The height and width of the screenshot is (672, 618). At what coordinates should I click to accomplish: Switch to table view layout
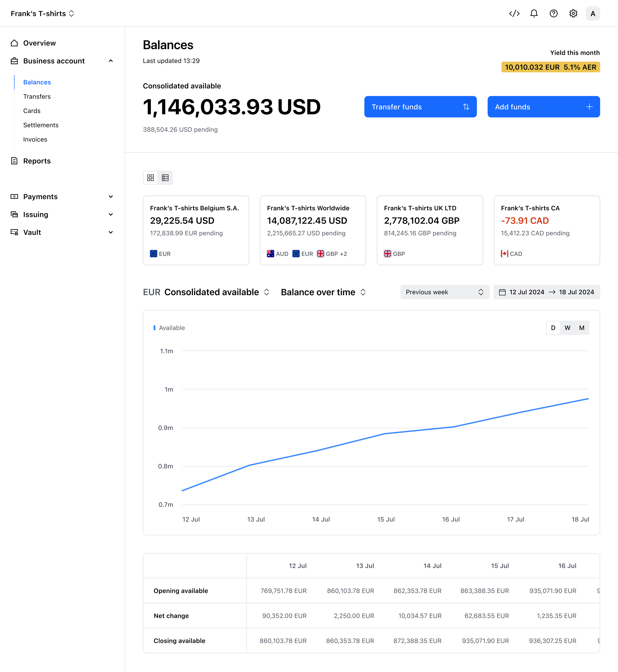(x=165, y=177)
